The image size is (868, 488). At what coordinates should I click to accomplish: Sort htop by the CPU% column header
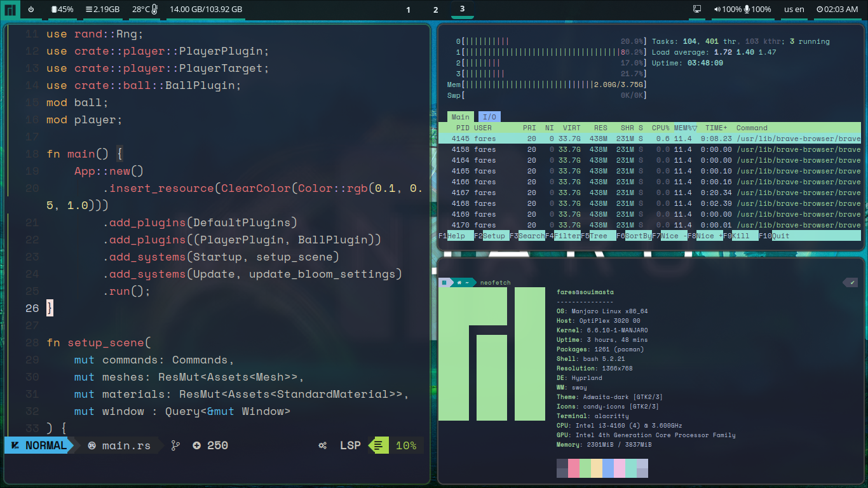pos(661,128)
